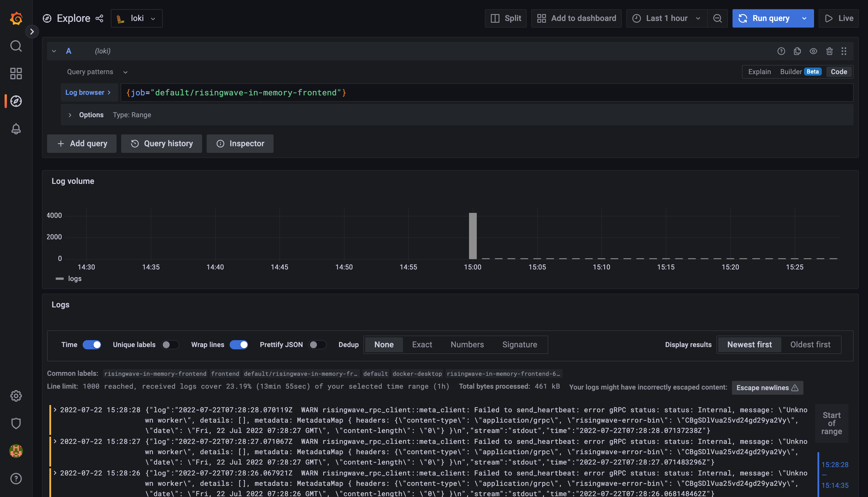Screen dimensions: 868x497
Task: Open the Configuration gear icon in sidebar
Action: 16,396
